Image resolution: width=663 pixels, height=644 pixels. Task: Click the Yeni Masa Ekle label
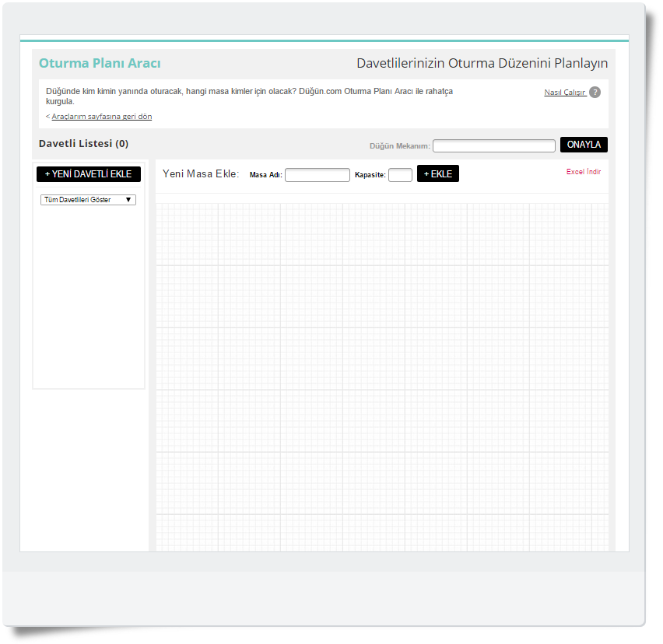pos(201,173)
